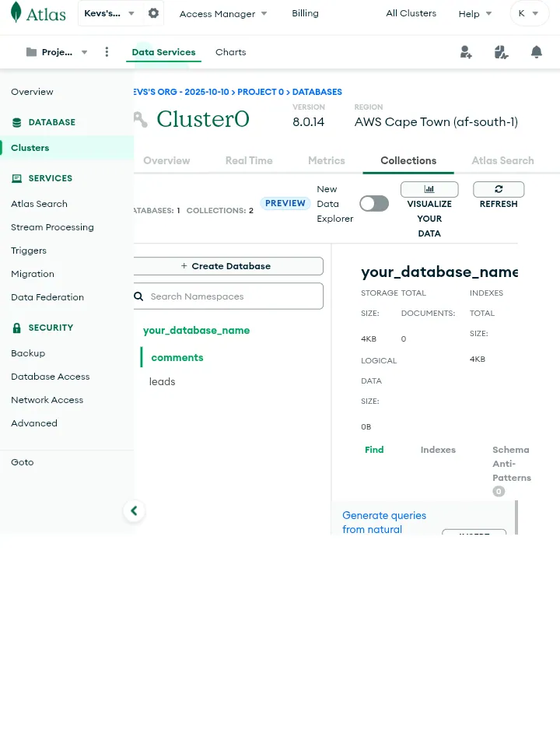Image resolution: width=560 pixels, height=740 pixels.
Task: Select the Indexes tab
Action: click(x=439, y=450)
